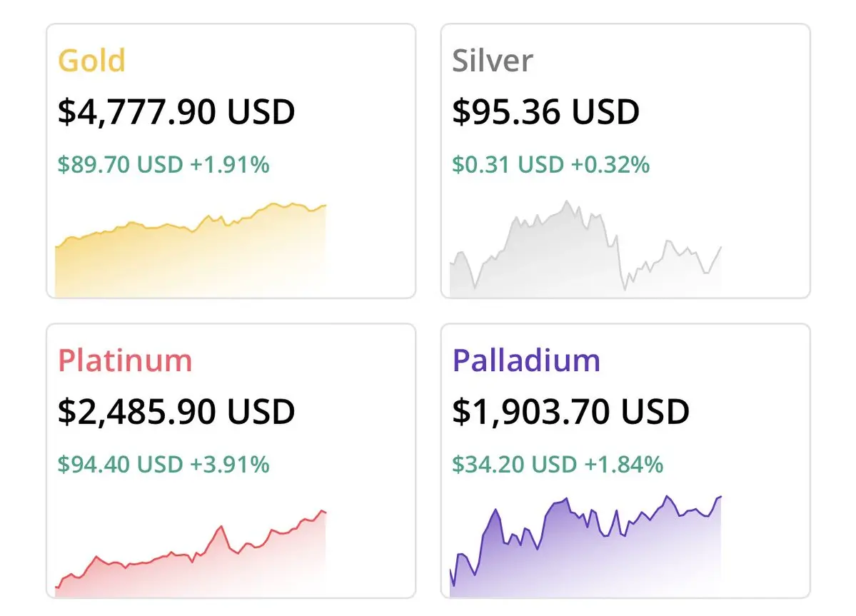This screenshot has width=856, height=616.
Task: Open the yellow Gold sparkline chart
Action: coord(191,250)
